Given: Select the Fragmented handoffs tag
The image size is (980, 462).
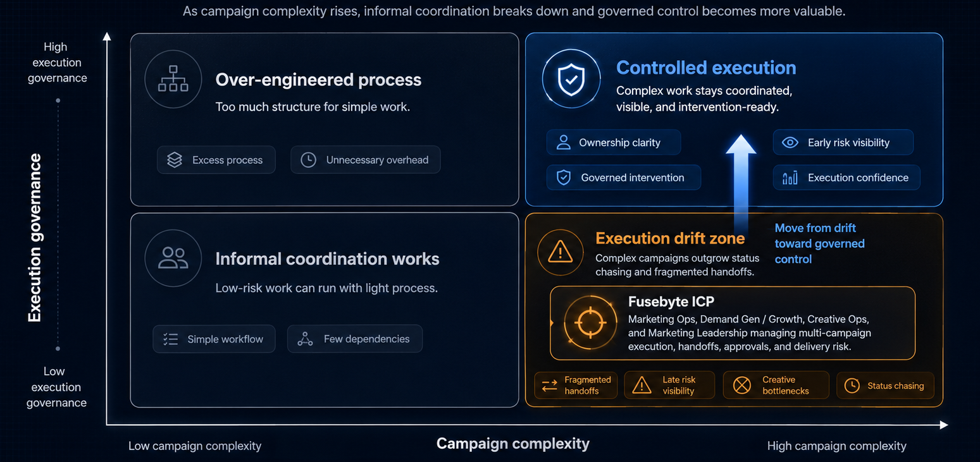Looking at the screenshot, I should [576, 385].
